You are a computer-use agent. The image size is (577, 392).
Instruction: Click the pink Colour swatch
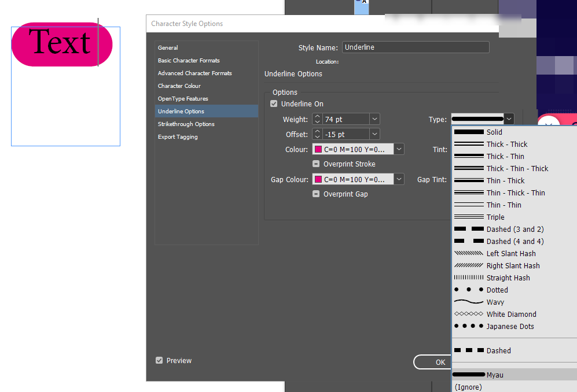coord(319,149)
